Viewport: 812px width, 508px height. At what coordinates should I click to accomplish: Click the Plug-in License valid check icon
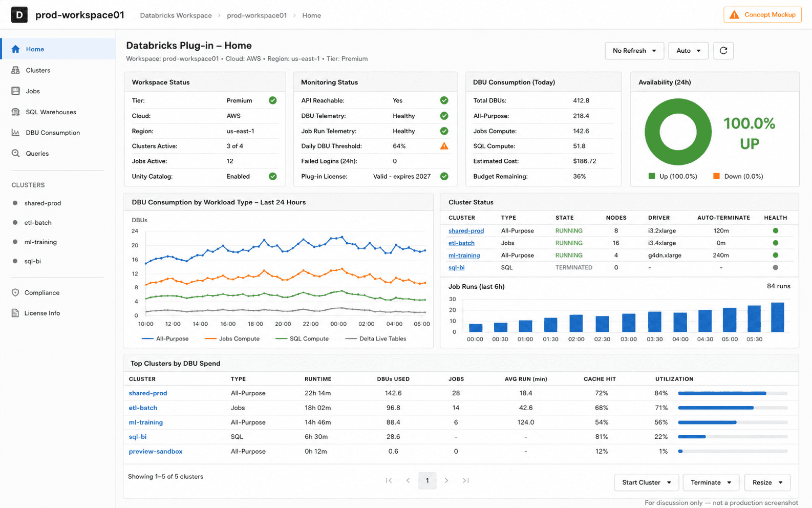click(444, 176)
